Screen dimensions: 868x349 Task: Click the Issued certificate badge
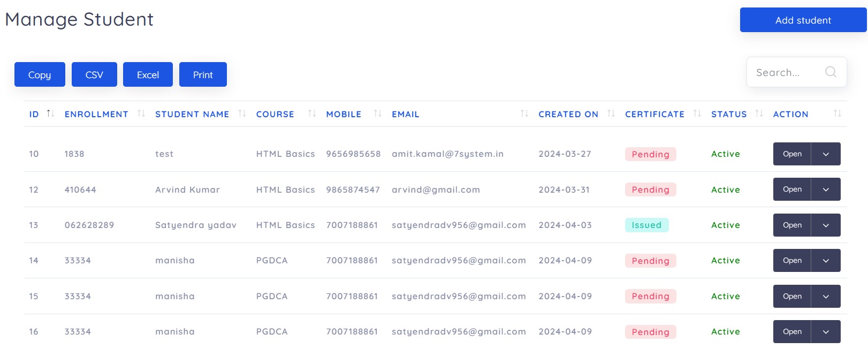646,225
